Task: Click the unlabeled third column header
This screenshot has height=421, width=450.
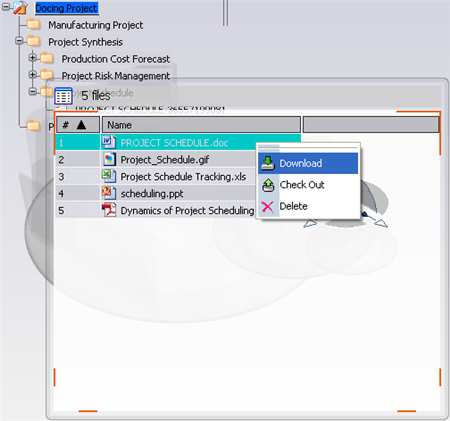Action: pyautogui.click(x=371, y=125)
